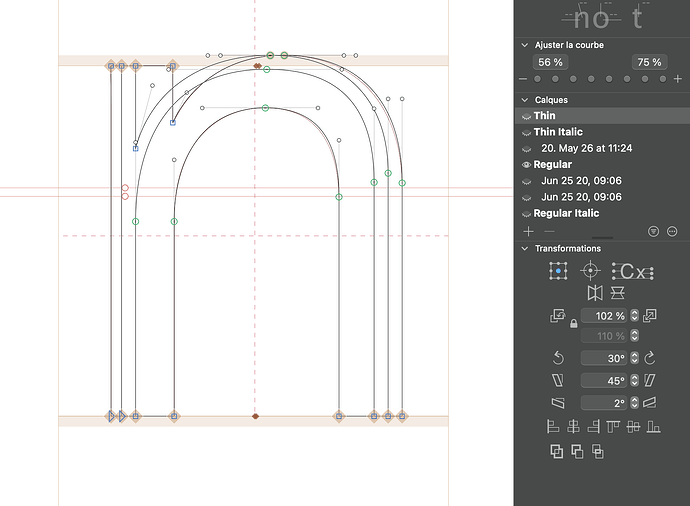Remove layer with minus button

(x=549, y=231)
